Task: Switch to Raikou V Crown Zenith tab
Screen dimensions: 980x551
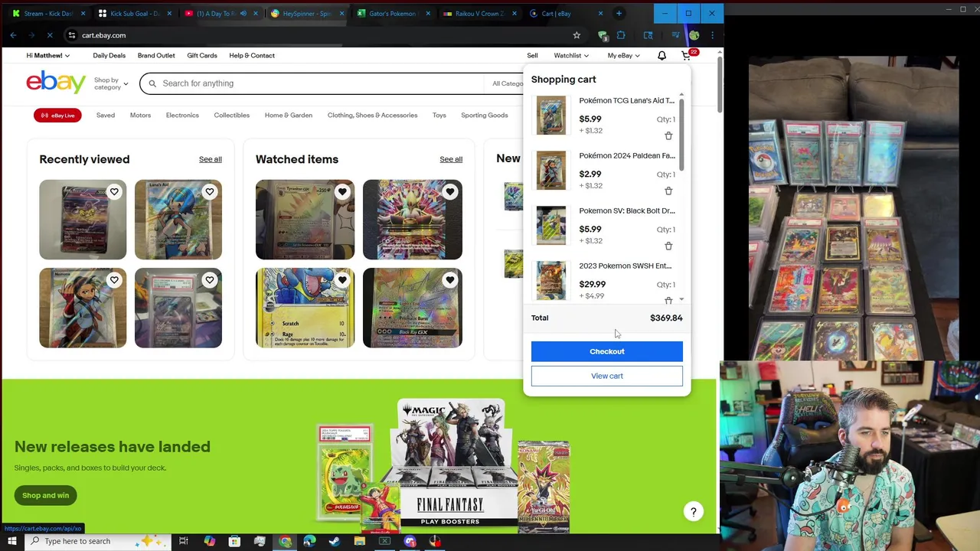Action: click(480, 13)
